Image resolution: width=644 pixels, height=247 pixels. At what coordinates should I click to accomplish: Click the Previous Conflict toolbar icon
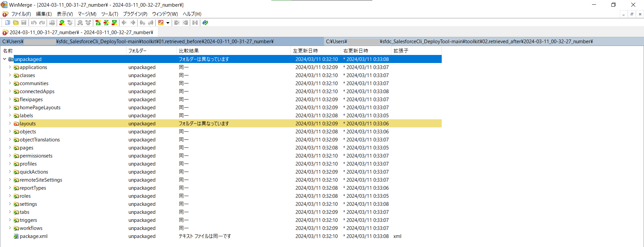pyautogui.click(x=88, y=22)
